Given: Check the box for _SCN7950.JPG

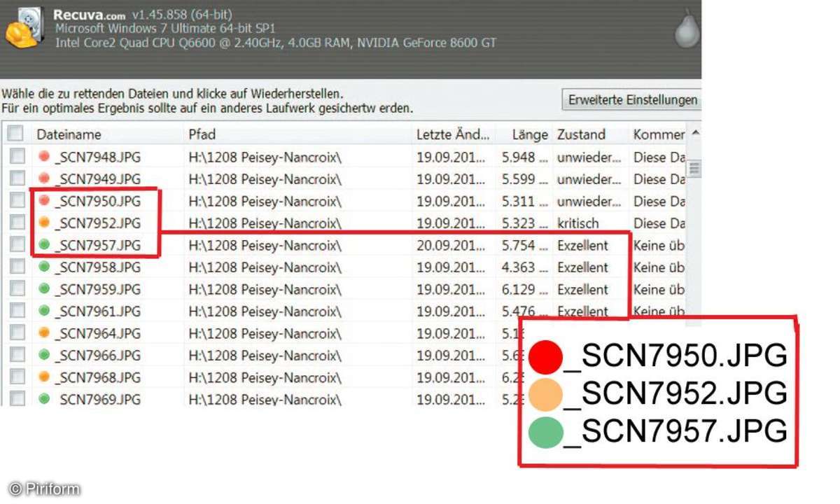Looking at the screenshot, I should click(x=17, y=201).
